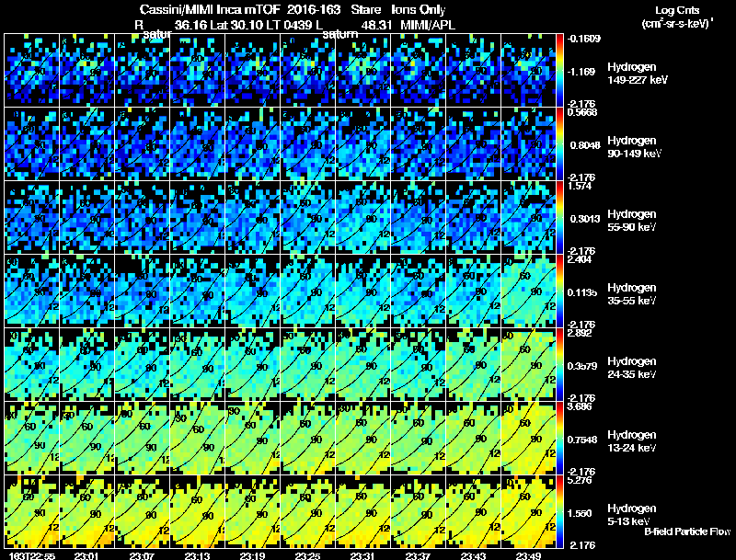Click the '2.892' color scale value
Image resolution: width=736 pixels, height=560 pixels.
point(580,333)
